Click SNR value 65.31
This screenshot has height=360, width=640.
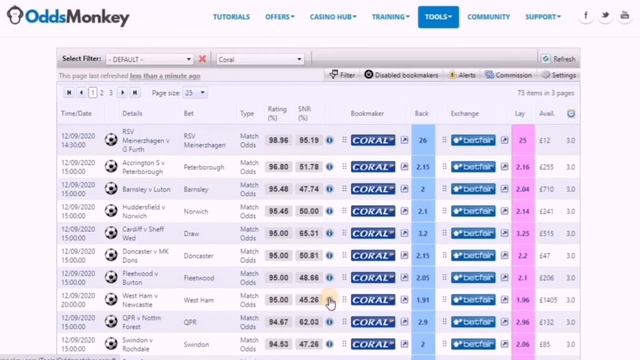click(309, 233)
